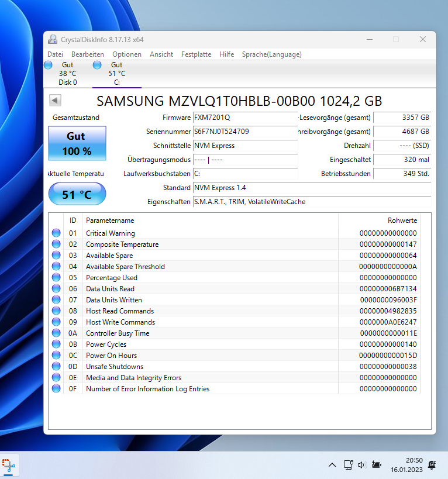
Task: Open the Datei menu
Action: [56, 54]
